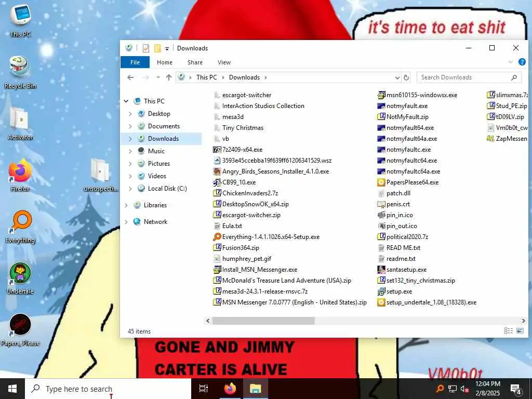Expand the Libraries tree node
The image size is (532, 399).
[x=126, y=205]
